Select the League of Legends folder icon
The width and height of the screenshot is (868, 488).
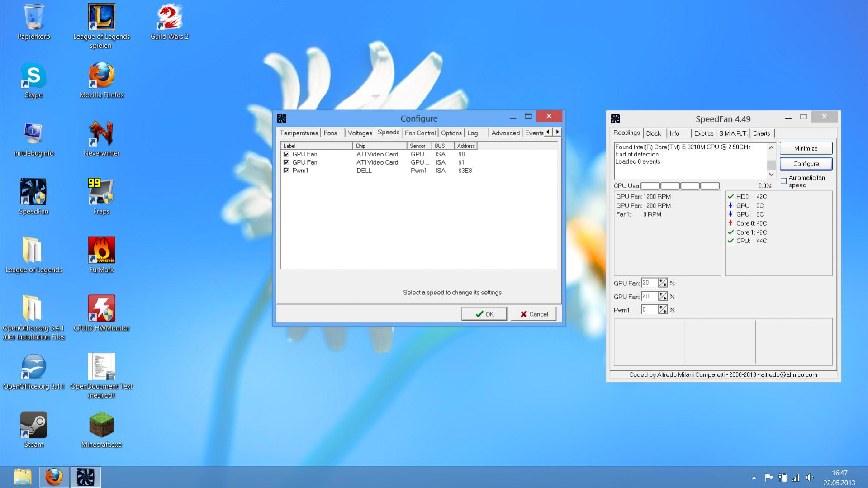[33, 256]
